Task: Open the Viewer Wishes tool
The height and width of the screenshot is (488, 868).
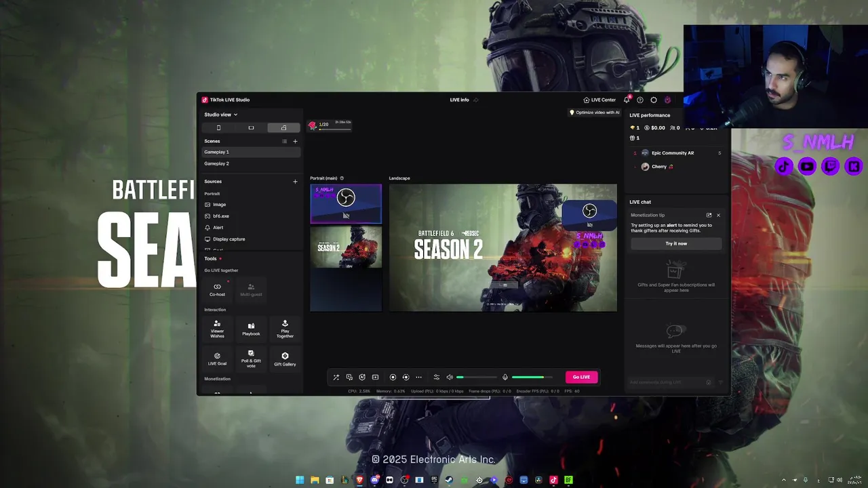Action: pos(217,329)
